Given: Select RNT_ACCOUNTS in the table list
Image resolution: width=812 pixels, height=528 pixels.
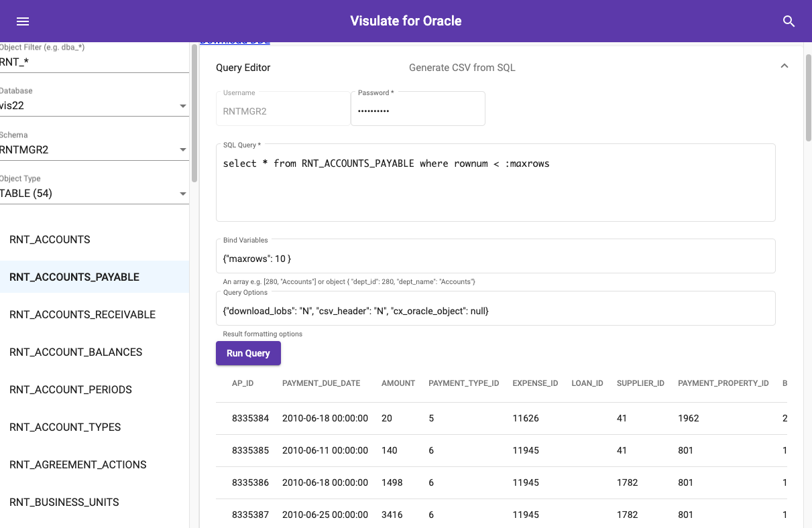Looking at the screenshot, I should tap(50, 240).
